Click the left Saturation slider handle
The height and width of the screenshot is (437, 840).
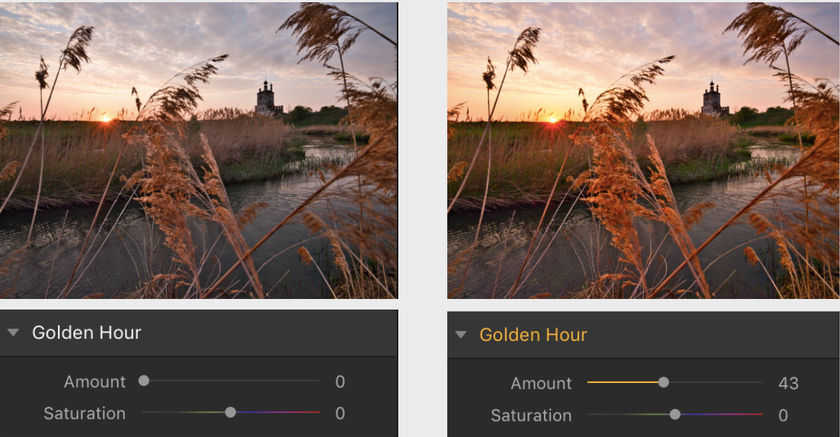point(230,412)
